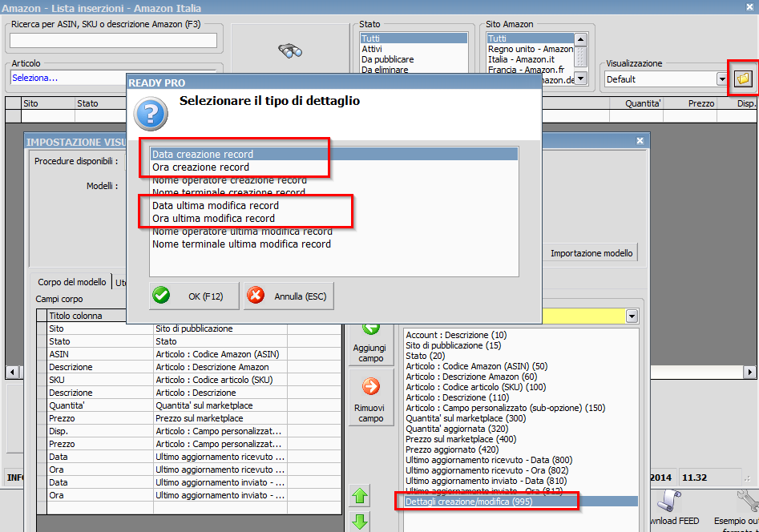Image resolution: width=759 pixels, height=532 pixels.
Task: Open yellow combo dropdown above field list
Action: tap(632, 316)
